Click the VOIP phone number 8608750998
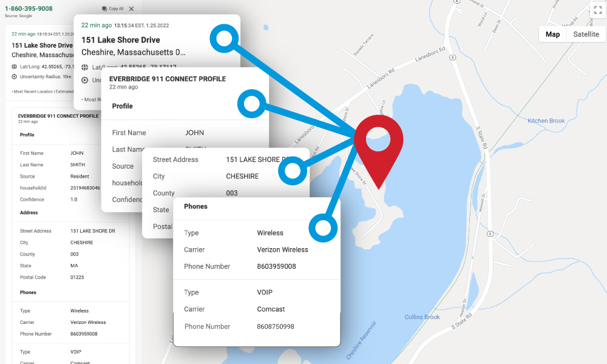 276,326
